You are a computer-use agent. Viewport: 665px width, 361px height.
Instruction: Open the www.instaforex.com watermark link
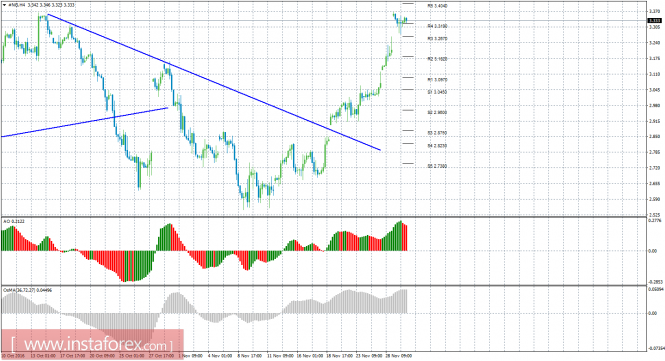click(92, 344)
